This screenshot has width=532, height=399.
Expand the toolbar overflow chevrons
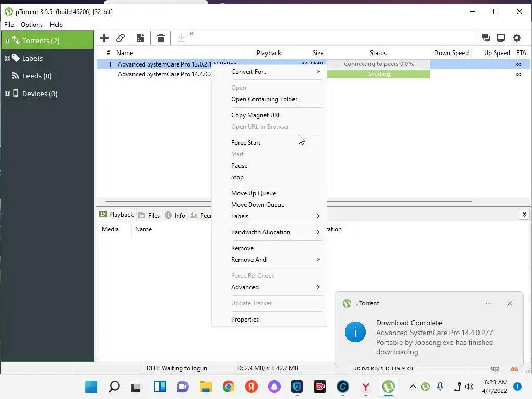pos(192,33)
